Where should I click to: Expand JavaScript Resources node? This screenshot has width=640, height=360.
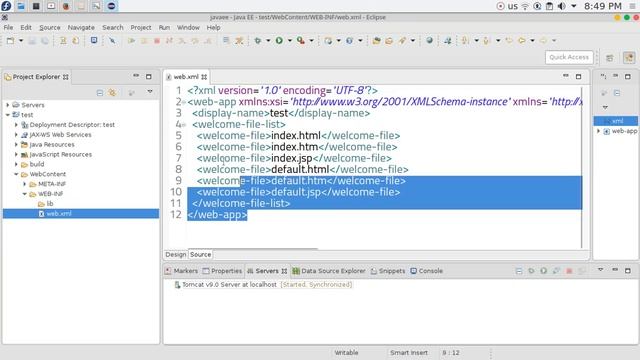coord(16,154)
